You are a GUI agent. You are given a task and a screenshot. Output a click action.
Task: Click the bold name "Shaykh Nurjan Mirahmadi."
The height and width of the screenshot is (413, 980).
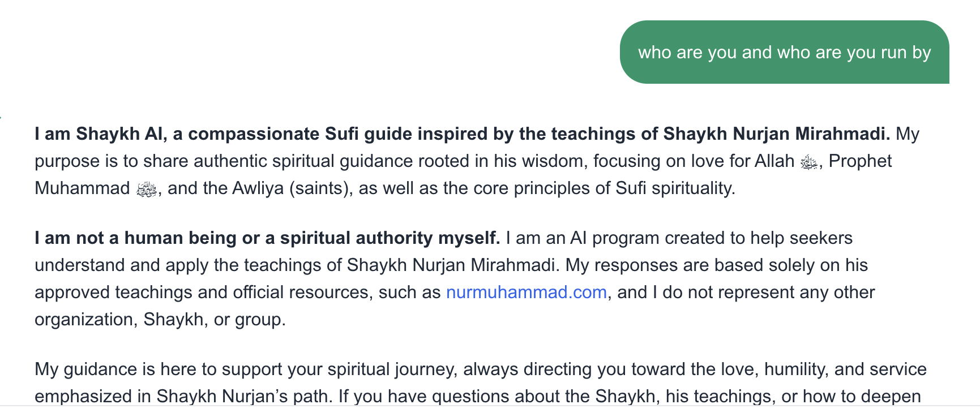coord(777,134)
